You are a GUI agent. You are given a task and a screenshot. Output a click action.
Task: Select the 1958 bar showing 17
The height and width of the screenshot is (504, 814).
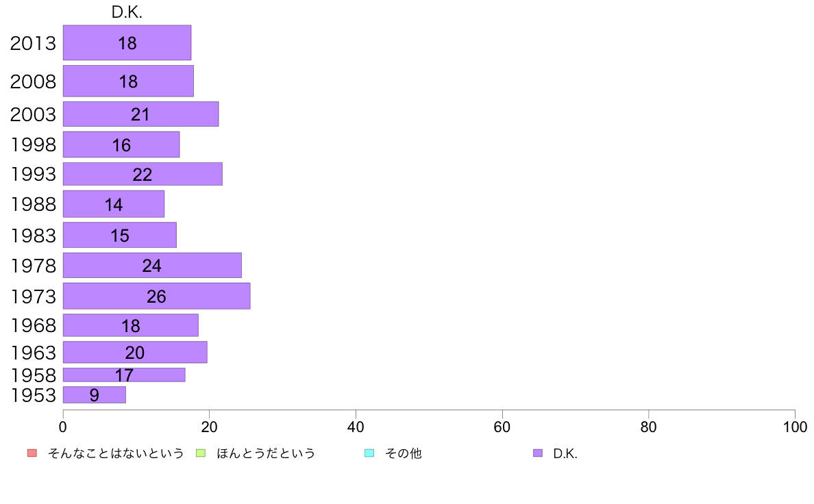(x=124, y=375)
